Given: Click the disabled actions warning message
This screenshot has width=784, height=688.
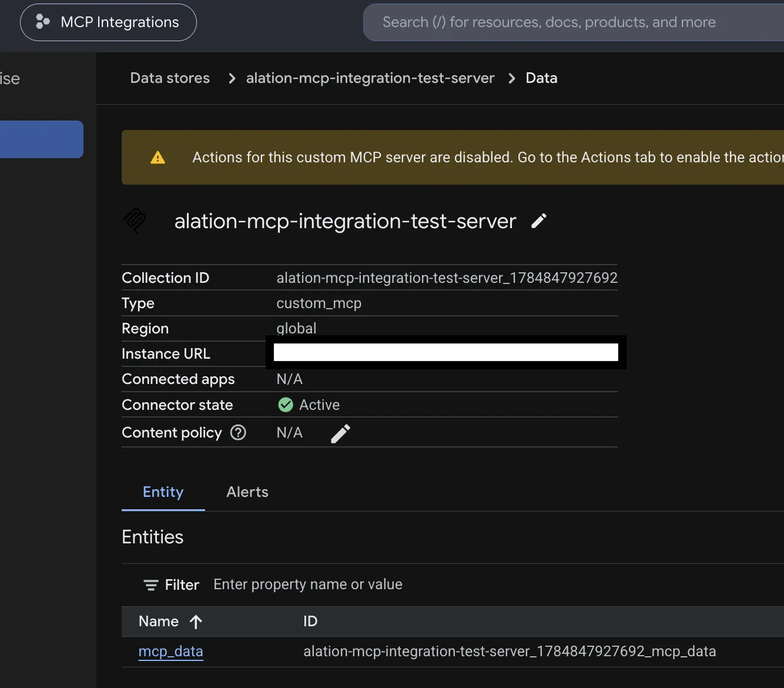Looking at the screenshot, I should (488, 158).
